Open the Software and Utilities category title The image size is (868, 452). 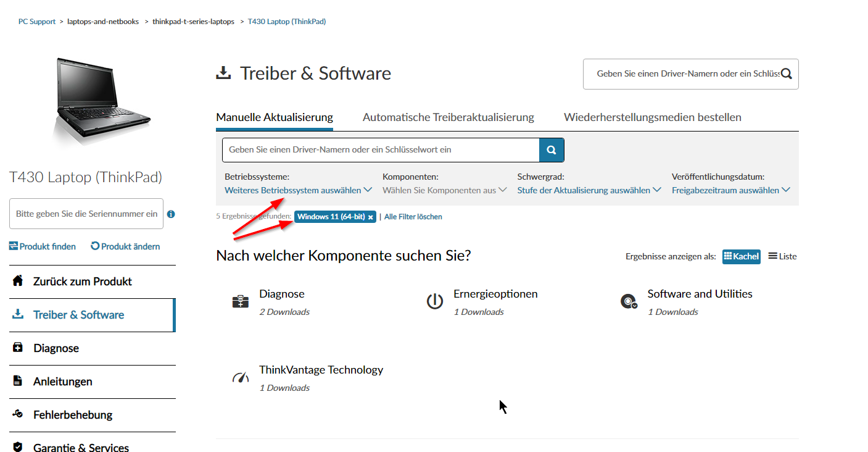pyautogui.click(x=700, y=294)
